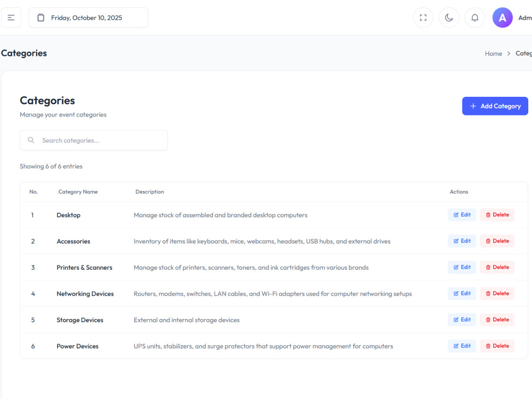
Task: Click the date display Friday, October 10, 2025
Action: tap(87, 18)
